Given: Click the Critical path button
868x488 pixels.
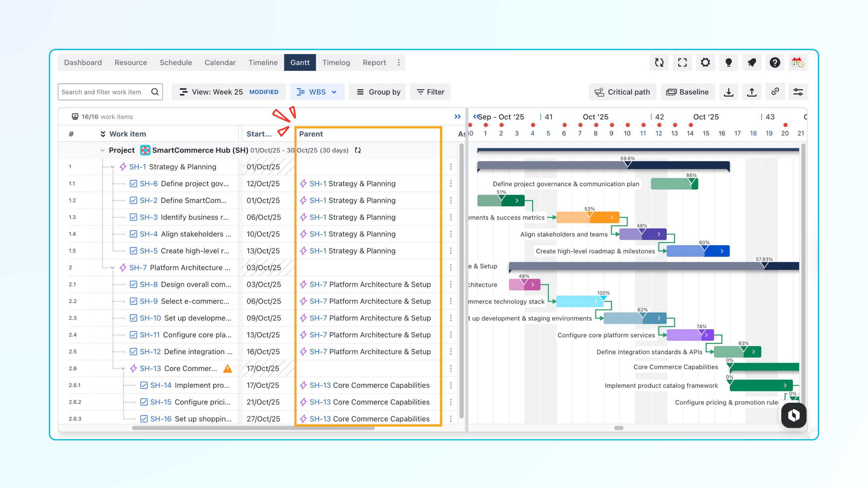Looking at the screenshot, I should tap(622, 92).
